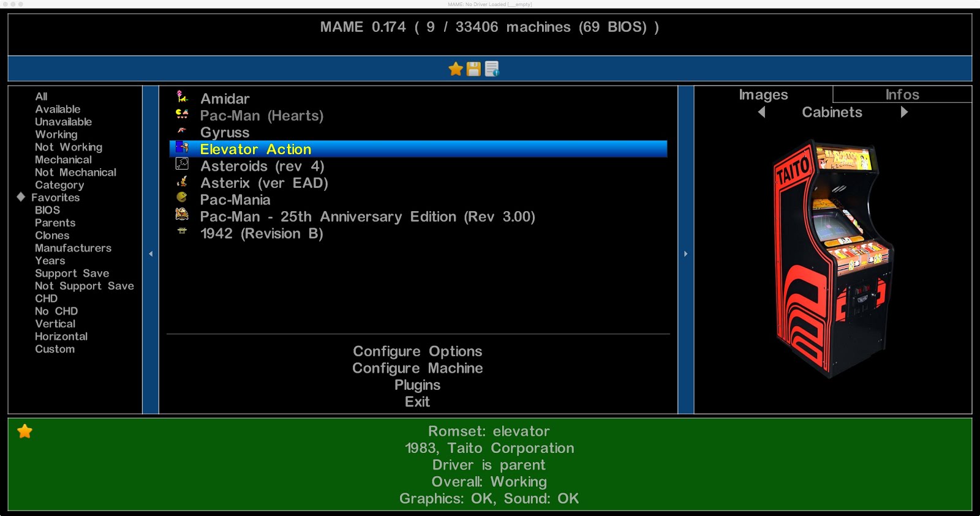Select the Not Mechanical filter
The height and width of the screenshot is (516, 980).
pos(75,173)
